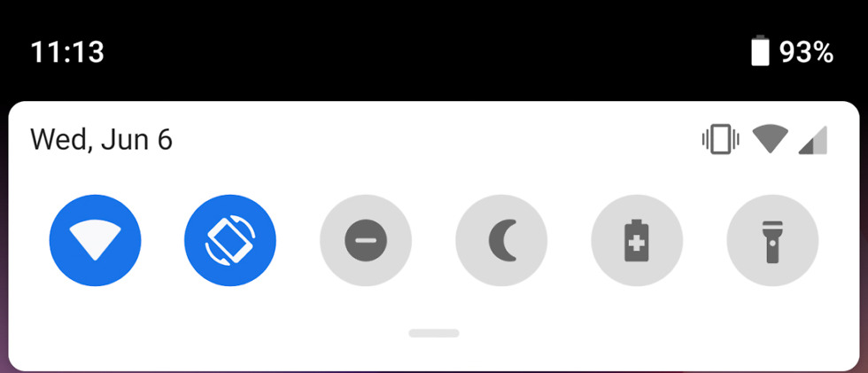Tap the rotating phone glyph
This screenshot has width=868, height=373.
click(x=230, y=240)
